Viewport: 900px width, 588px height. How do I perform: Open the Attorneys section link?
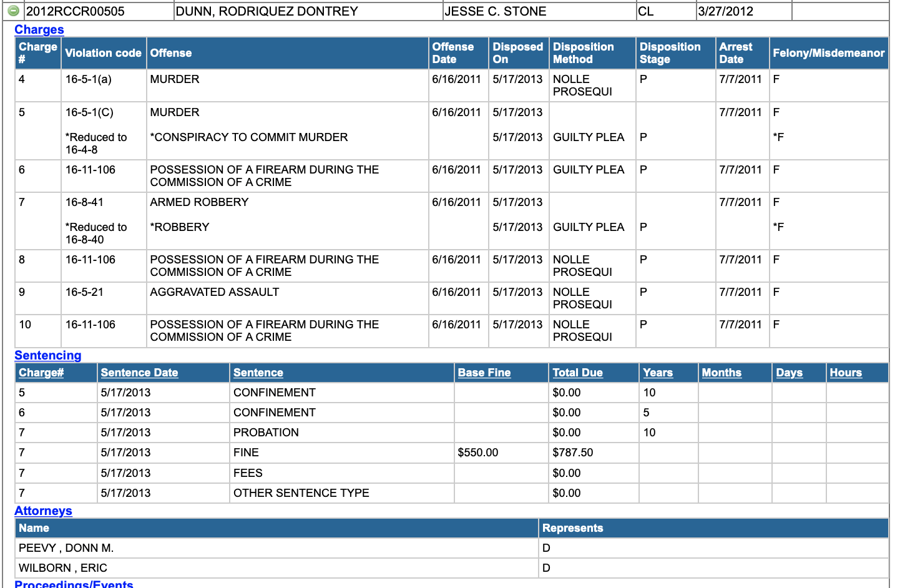coord(43,511)
